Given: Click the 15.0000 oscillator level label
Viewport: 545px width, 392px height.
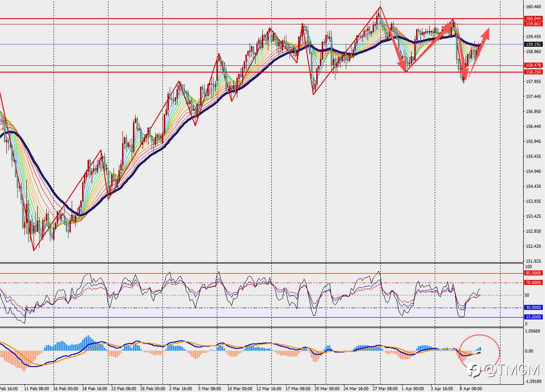Looking at the screenshot, I should pos(533,317).
